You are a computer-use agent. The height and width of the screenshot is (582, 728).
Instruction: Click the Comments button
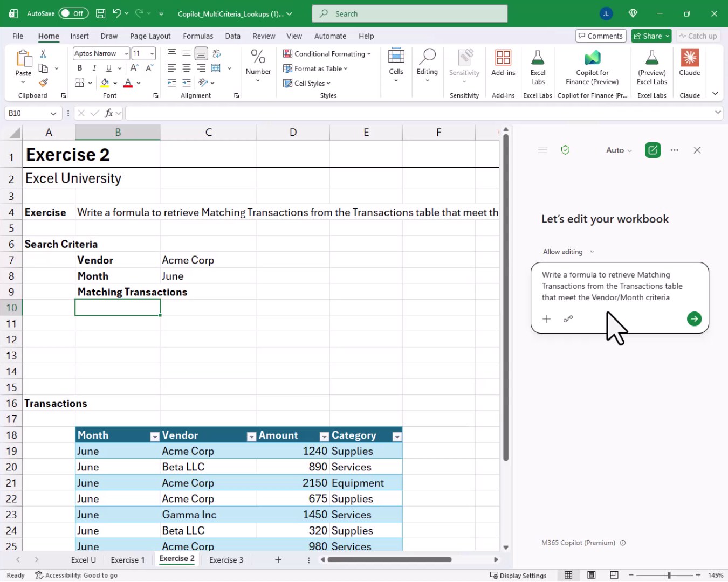point(601,36)
